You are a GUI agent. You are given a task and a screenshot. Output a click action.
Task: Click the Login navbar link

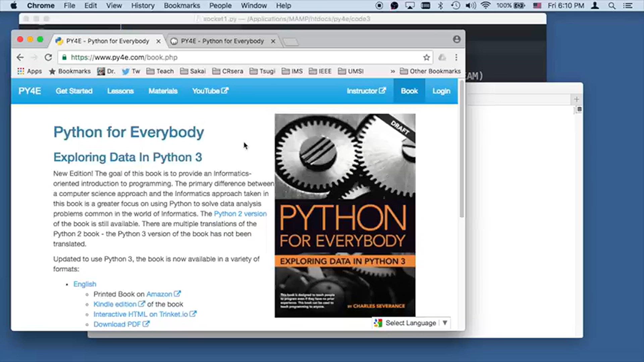coord(441,91)
